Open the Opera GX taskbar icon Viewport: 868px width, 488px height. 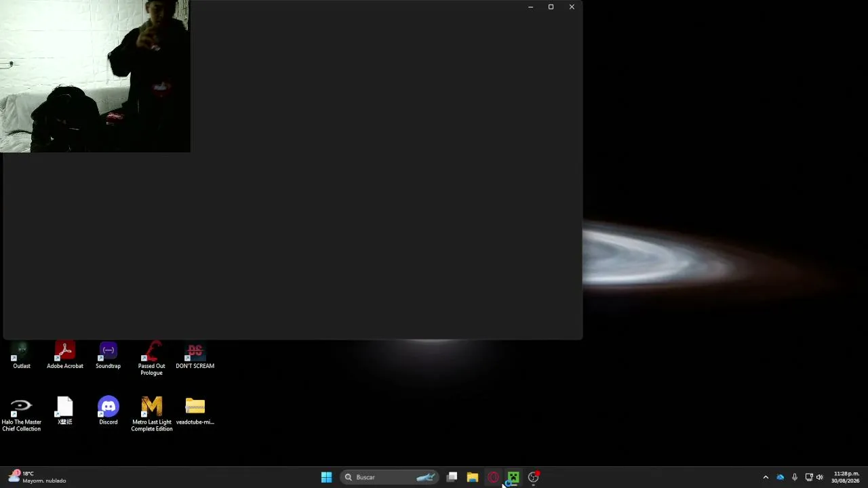[493, 477]
